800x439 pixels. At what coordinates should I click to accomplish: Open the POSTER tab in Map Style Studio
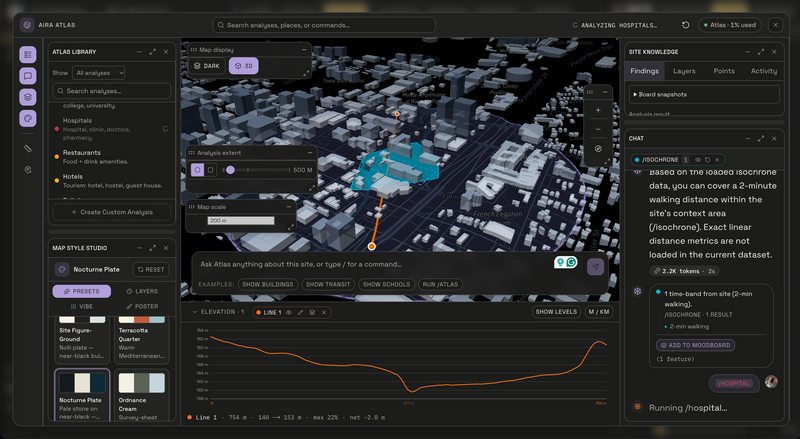pos(142,306)
